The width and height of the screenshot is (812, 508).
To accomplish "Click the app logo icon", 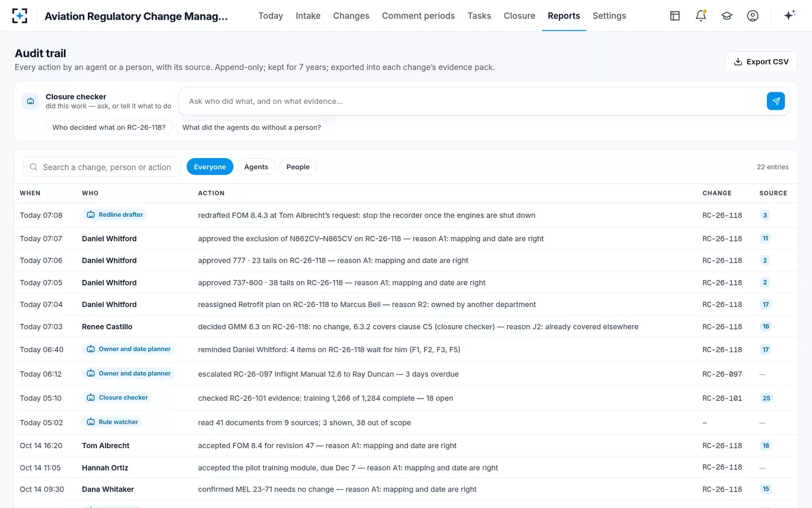I will (20, 16).
